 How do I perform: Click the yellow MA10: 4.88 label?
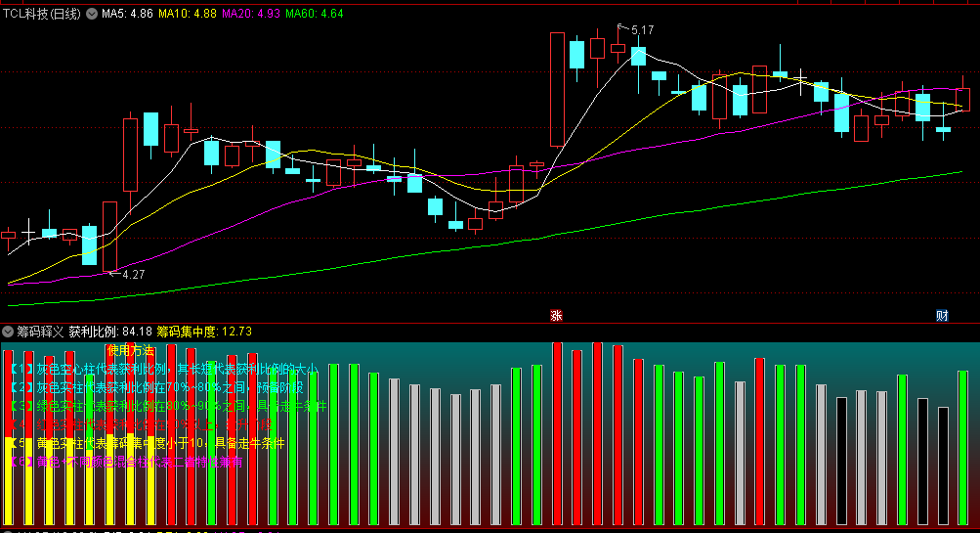188,14
